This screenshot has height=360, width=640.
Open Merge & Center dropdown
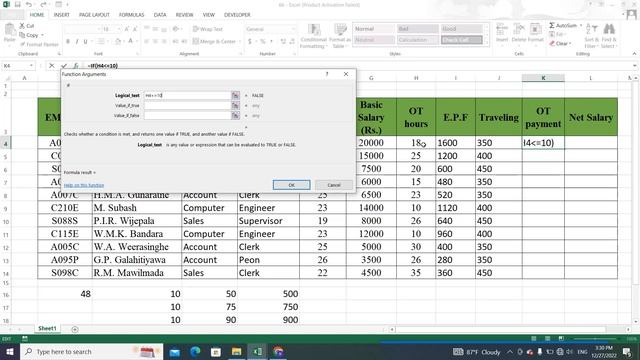pyautogui.click(x=239, y=41)
